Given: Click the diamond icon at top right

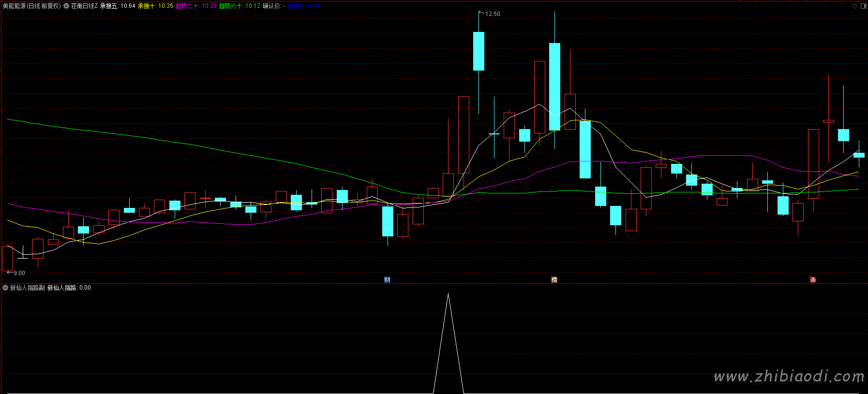Looking at the screenshot, I should click(x=855, y=6).
